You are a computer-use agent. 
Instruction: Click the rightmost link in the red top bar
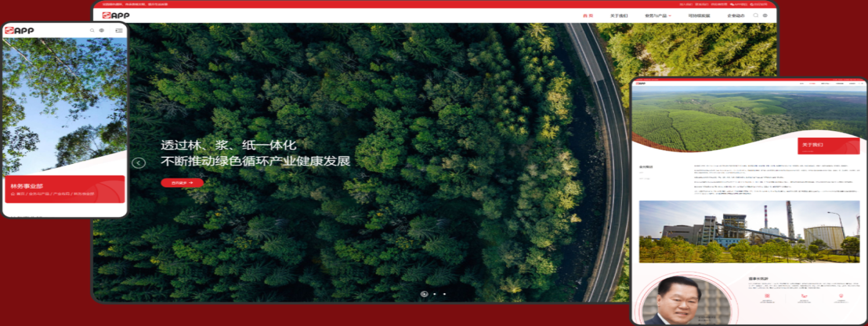[759, 4]
